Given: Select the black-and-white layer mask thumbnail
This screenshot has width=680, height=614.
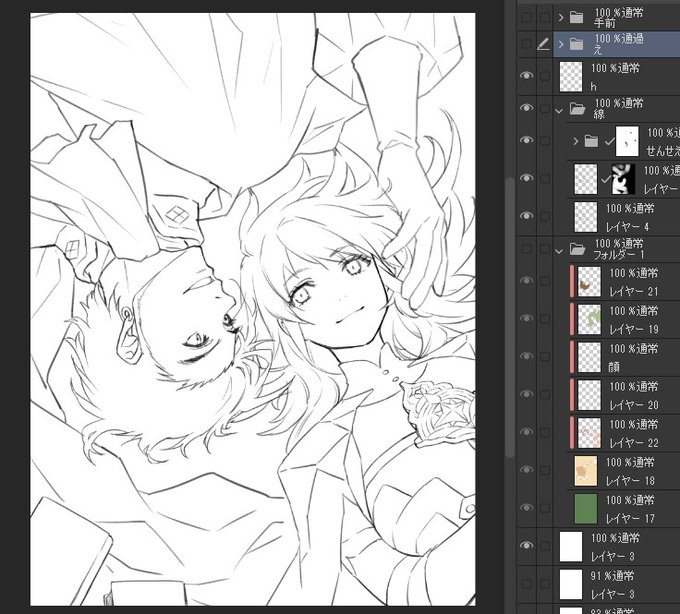Looking at the screenshot, I should [623, 179].
